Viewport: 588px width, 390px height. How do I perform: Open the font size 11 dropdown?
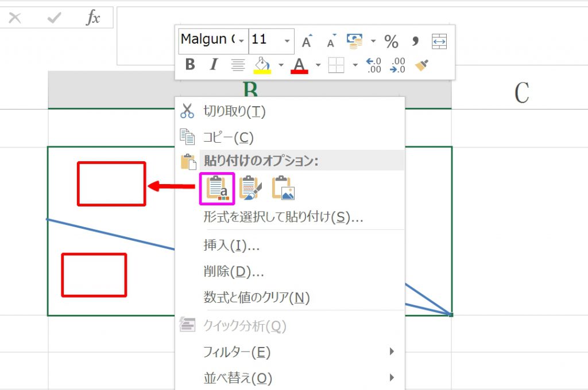(x=287, y=41)
